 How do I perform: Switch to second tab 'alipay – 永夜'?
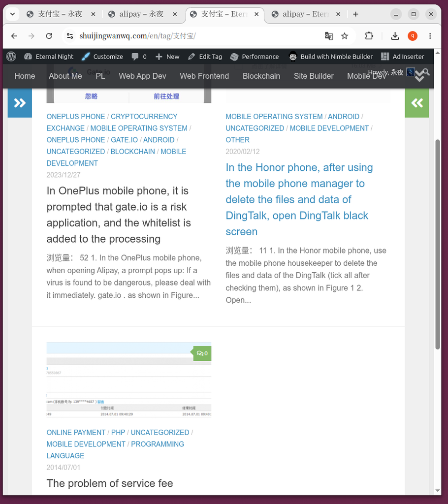pos(142,14)
